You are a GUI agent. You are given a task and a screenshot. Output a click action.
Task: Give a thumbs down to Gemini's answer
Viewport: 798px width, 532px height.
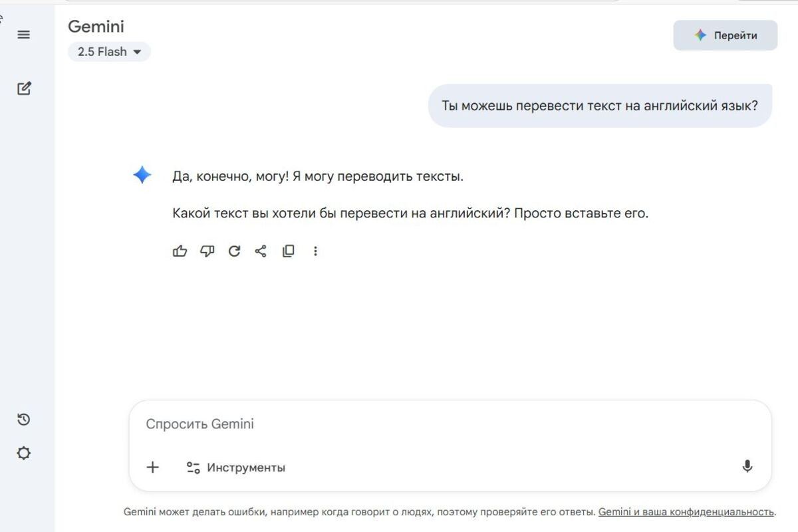pyautogui.click(x=207, y=251)
